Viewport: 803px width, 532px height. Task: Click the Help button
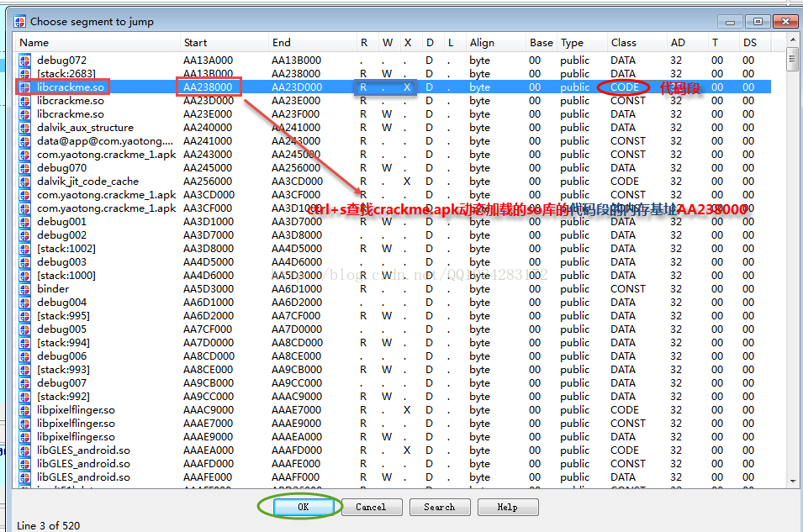(x=508, y=507)
